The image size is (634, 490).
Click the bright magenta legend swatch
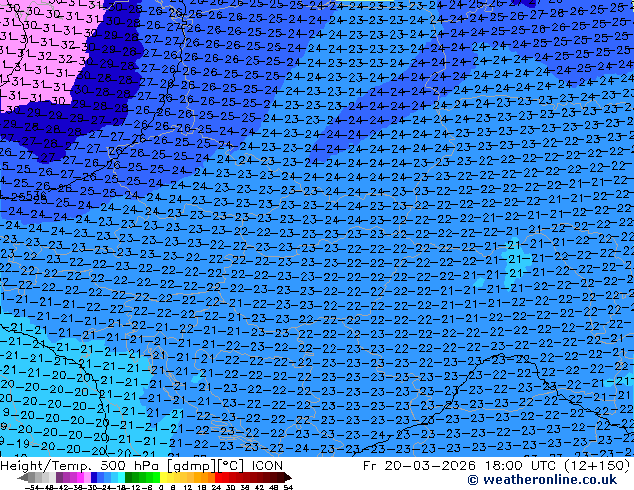coord(80,478)
